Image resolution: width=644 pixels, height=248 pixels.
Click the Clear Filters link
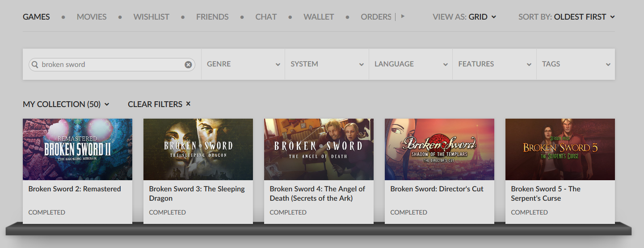pos(155,104)
